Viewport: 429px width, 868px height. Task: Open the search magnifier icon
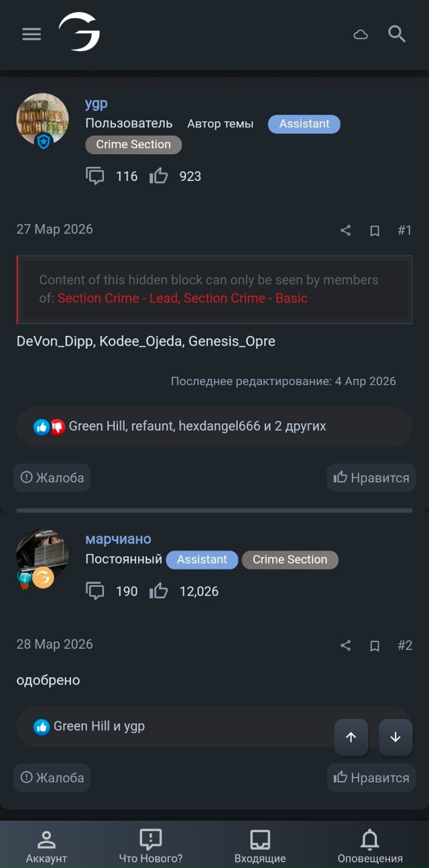pyautogui.click(x=397, y=34)
